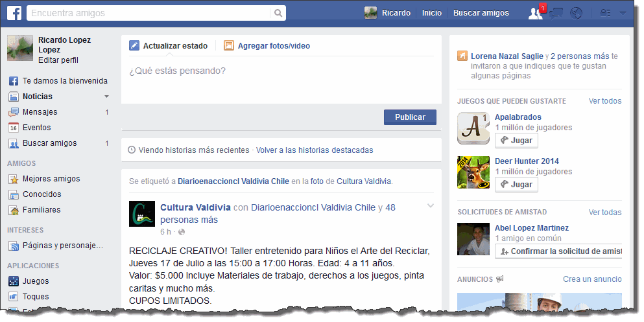The height and width of the screenshot is (322, 644).
Task: Open the messages chat bubbles icon
Action: point(555,13)
